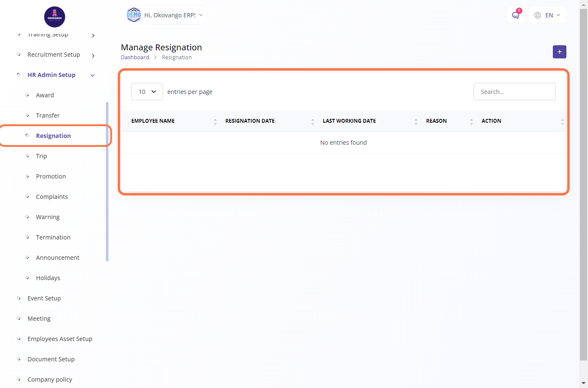Open the chat messages notification icon
588x388 pixels.
click(x=515, y=15)
